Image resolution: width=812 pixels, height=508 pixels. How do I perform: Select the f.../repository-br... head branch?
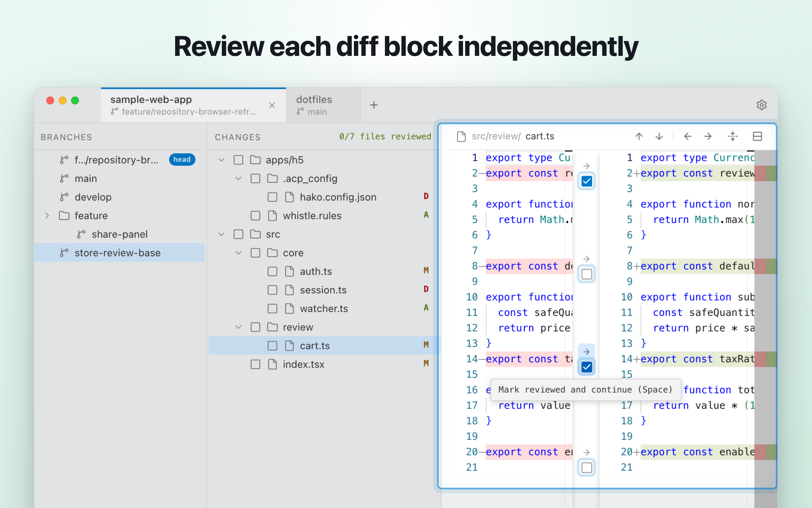pyautogui.click(x=120, y=160)
